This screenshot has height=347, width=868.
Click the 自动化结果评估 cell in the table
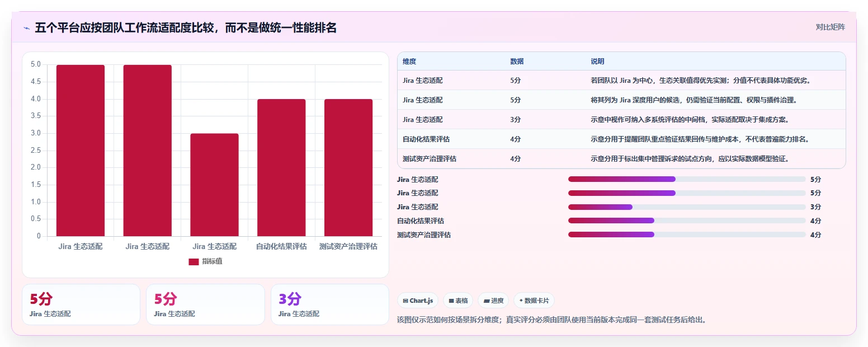click(x=426, y=139)
